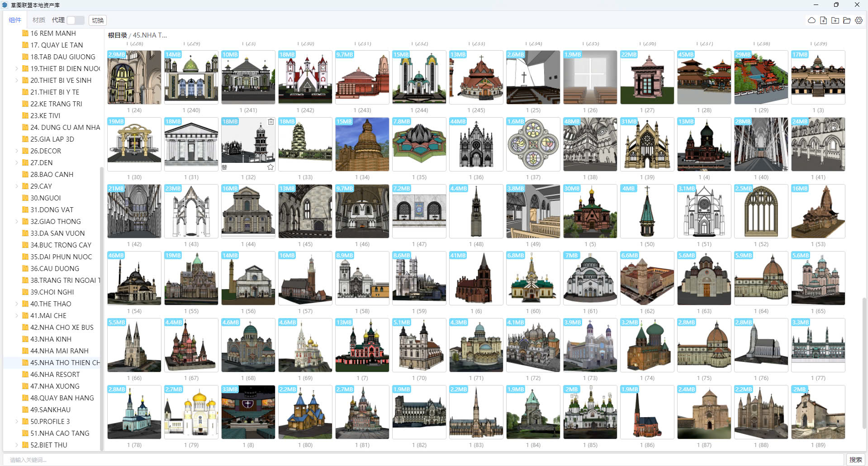
Task: Select the 组件 components tab
Action: point(15,20)
